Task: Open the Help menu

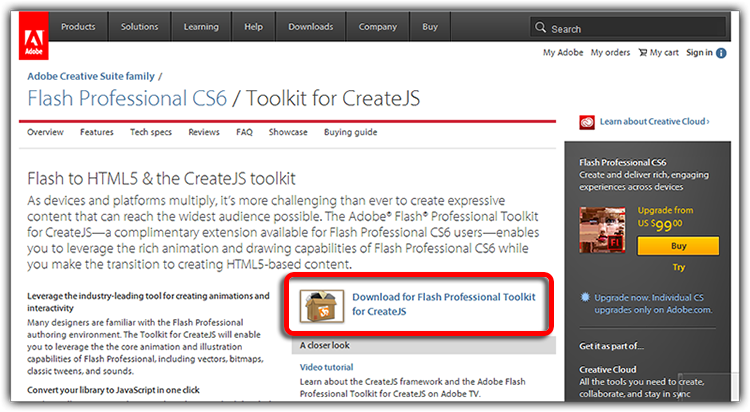Action: (x=254, y=27)
